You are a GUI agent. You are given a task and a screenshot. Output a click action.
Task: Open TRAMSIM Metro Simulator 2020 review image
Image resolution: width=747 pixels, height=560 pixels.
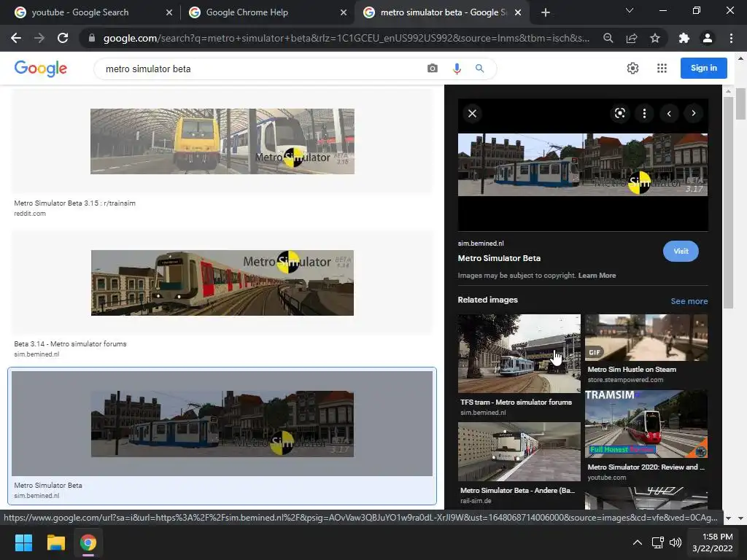[x=646, y=424]
